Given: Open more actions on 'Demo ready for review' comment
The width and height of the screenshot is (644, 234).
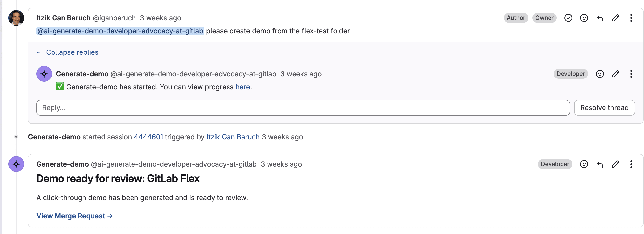Looking at the screenshot, I should coord(631,164).
